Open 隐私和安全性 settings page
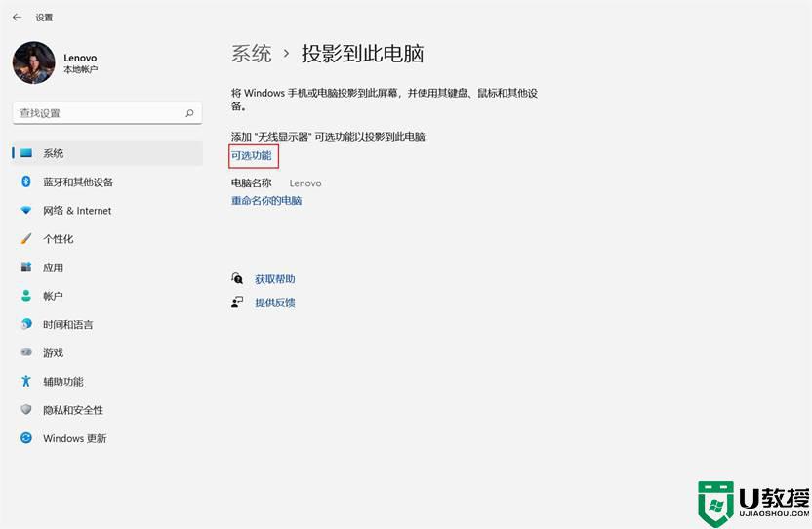The height and width of the screenshot is (529, 812). [72, 410]
